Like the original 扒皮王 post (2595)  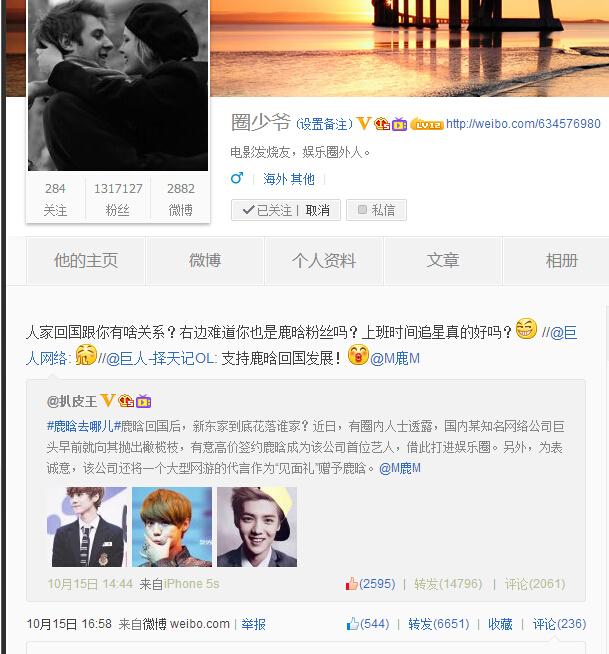pos(370,584)
